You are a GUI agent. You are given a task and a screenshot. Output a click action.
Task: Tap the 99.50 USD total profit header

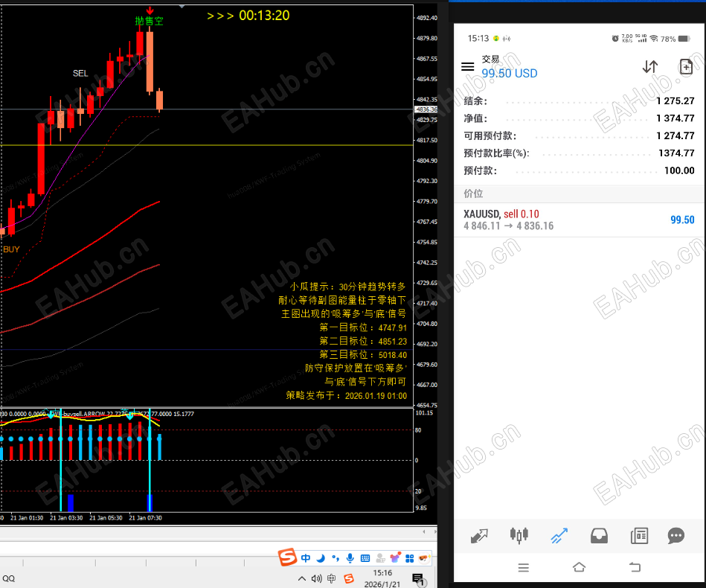pyautogui.click(x=510, y=74)
